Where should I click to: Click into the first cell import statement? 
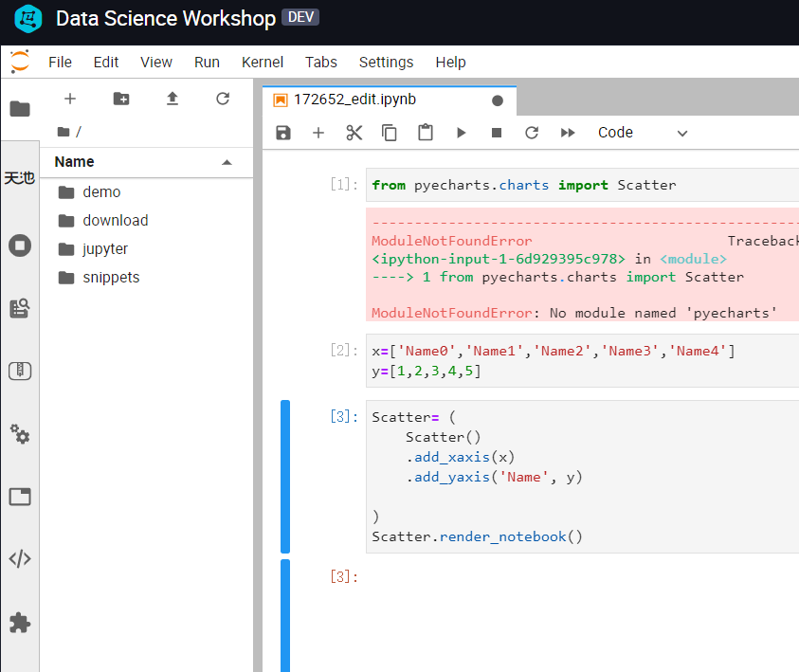pos(582,185)
